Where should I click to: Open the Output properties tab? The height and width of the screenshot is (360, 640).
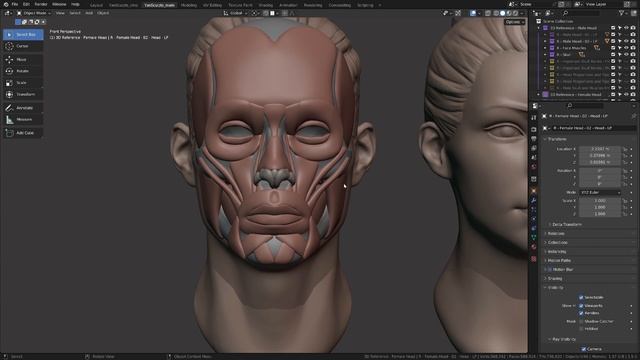click(x=533, y=138)
